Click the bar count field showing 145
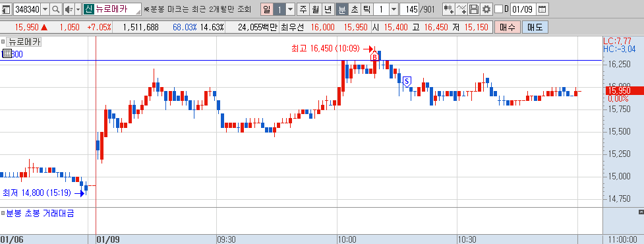This screenshot has width=644, height=244. point(409,9)
